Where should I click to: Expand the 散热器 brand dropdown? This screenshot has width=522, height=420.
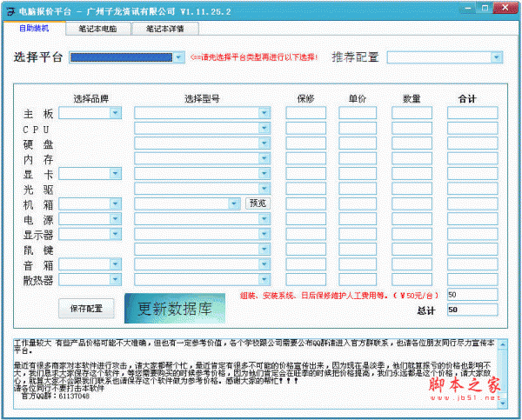(x=115, y=279)
